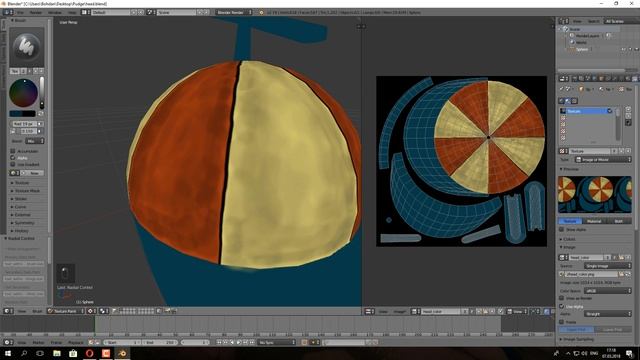640x360 pixels.
Task: Open the 3D viewport Brush menu
Action: pyautogui.click(x=37, y=311)
